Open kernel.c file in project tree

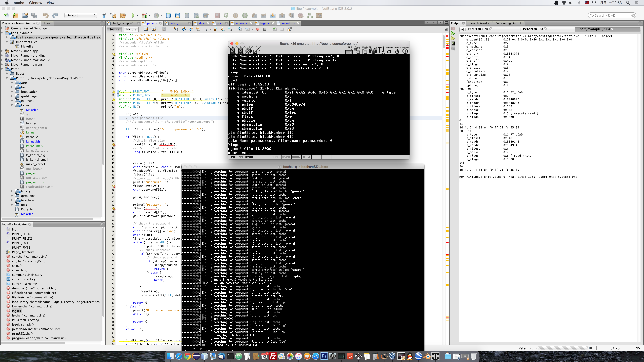(32, 137)
